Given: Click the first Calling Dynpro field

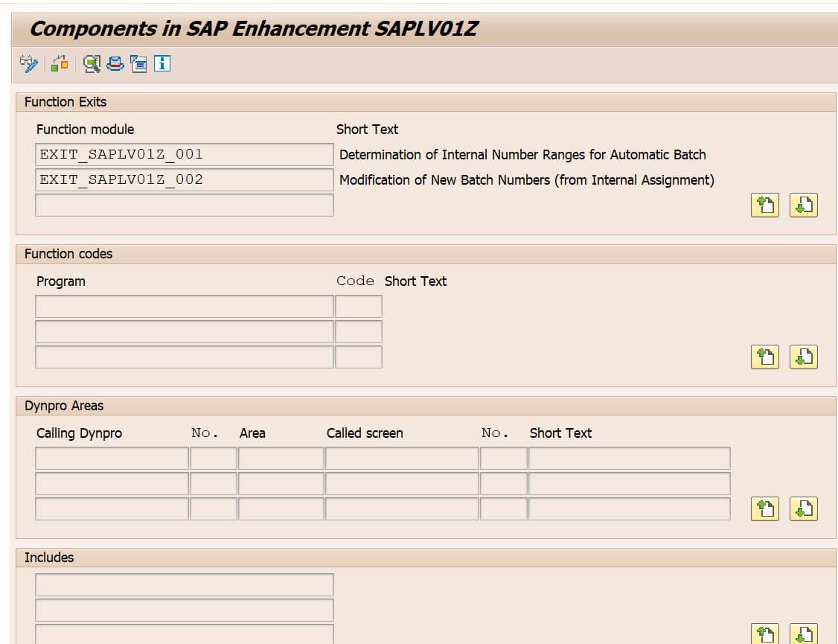Looking at the screenshot, I should point(111,458).
